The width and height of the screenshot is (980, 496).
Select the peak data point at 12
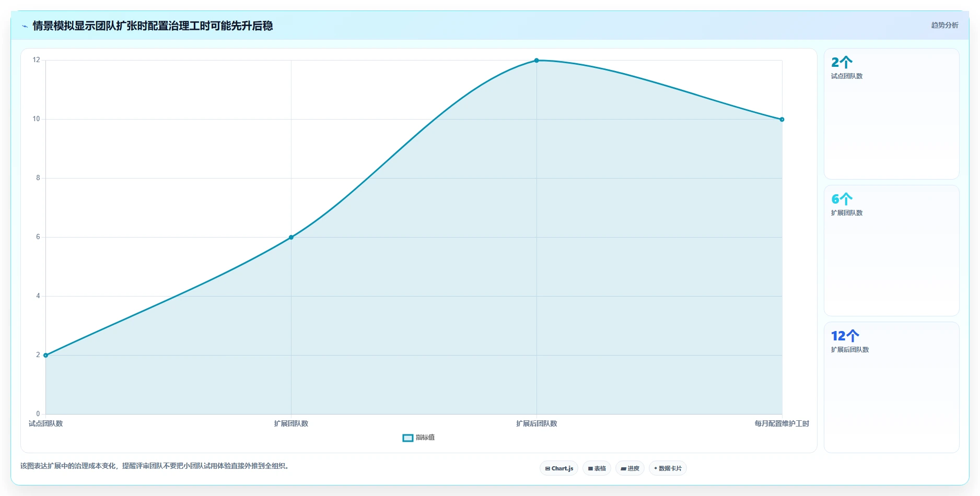tap(536, 61)
